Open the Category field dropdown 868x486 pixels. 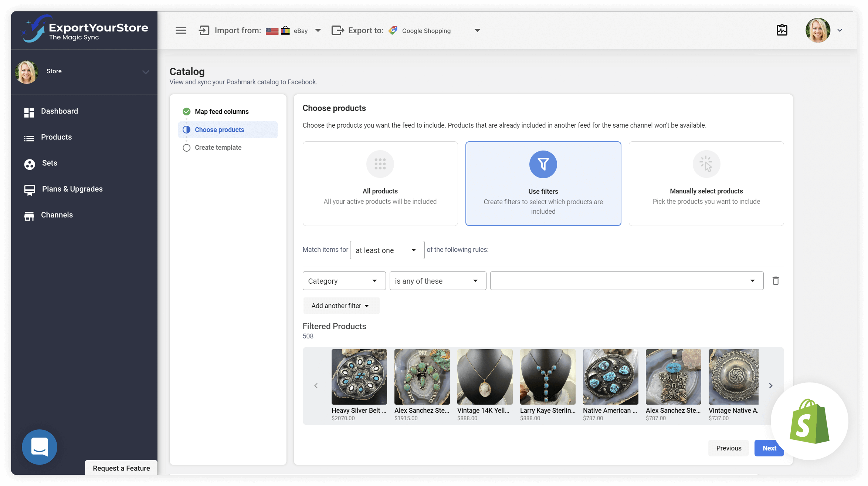344,281
